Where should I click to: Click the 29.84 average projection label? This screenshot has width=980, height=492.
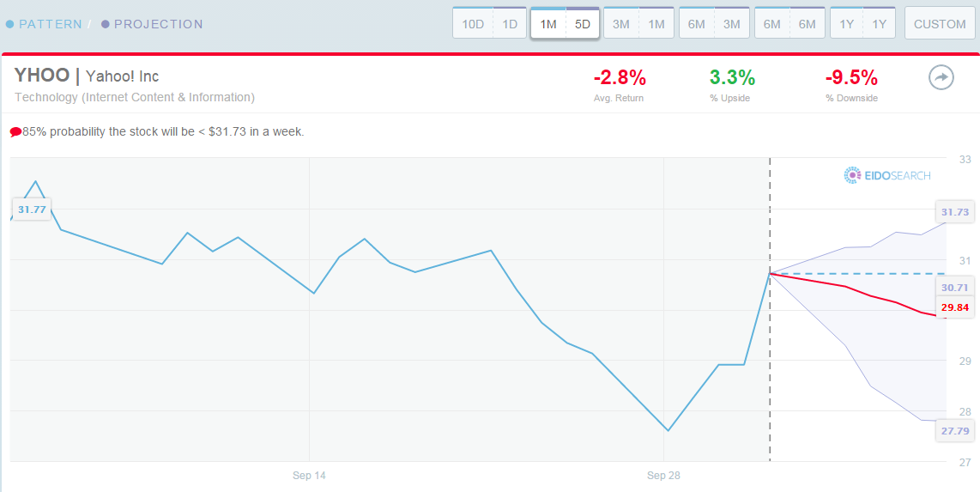[x=955, y=307]
